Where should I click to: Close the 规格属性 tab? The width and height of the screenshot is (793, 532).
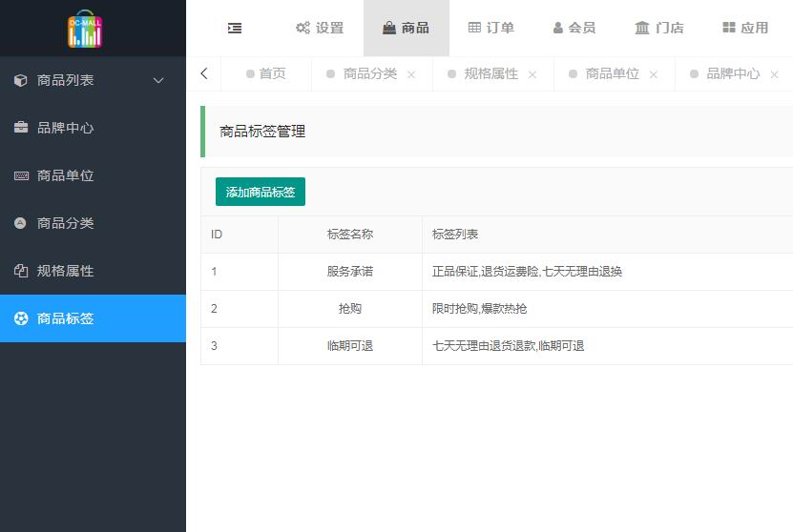click(x=532, y=74)
